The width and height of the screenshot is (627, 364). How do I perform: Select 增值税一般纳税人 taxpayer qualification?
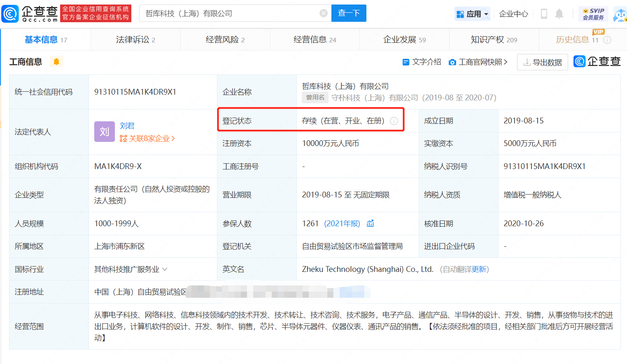tap(532, 195)
